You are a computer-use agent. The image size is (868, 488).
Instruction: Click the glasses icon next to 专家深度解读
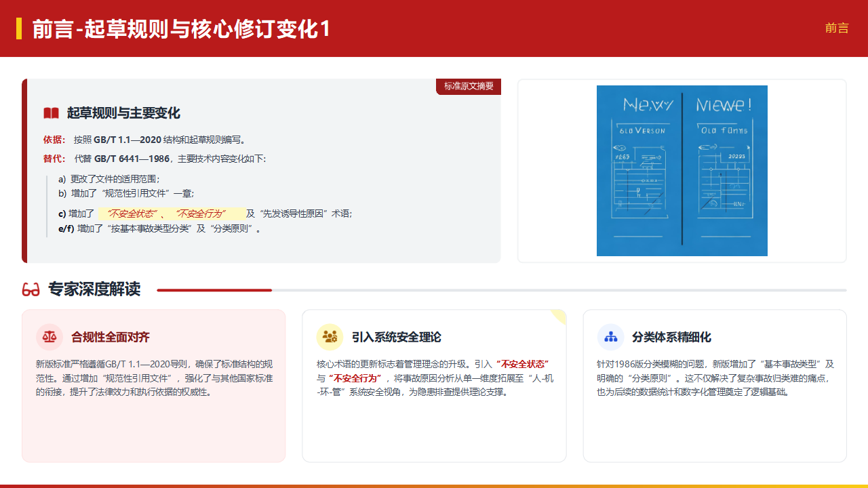coord(31,290)
